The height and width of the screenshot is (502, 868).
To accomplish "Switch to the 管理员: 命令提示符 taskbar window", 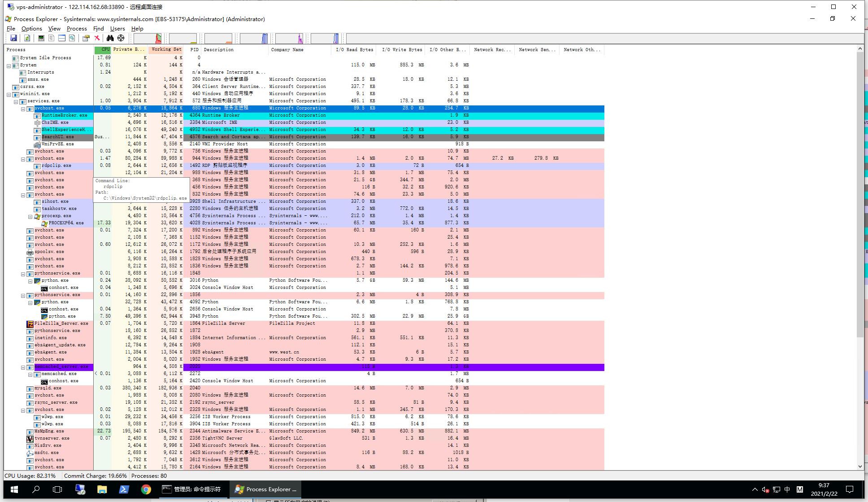I will coord(193,489).
